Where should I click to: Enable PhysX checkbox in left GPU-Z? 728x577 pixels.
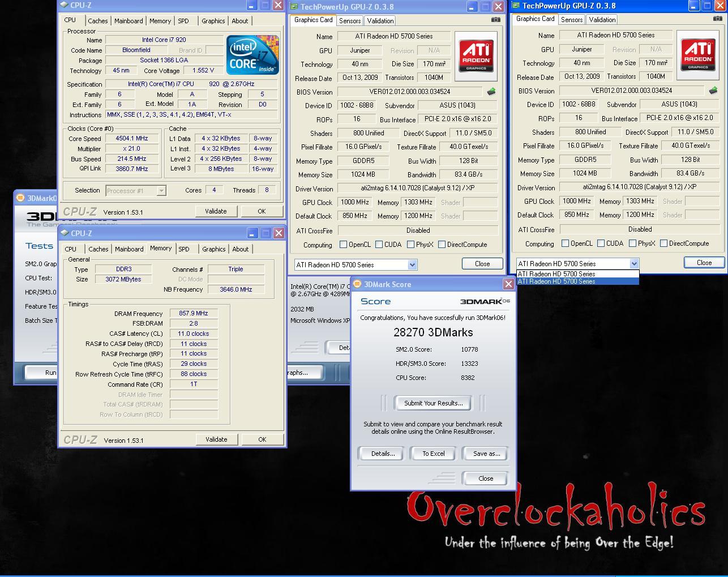(x=410, y=245)
